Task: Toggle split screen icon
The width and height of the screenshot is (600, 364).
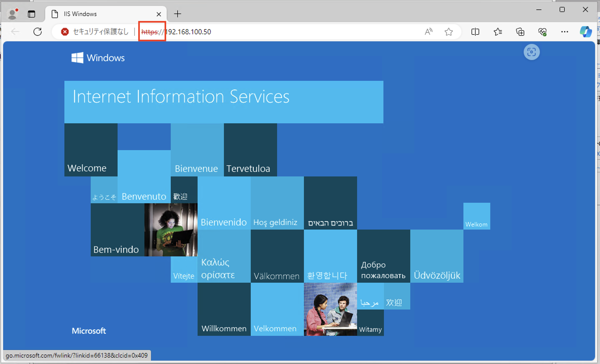Action: pyautogui.click(x=475, y=32)
